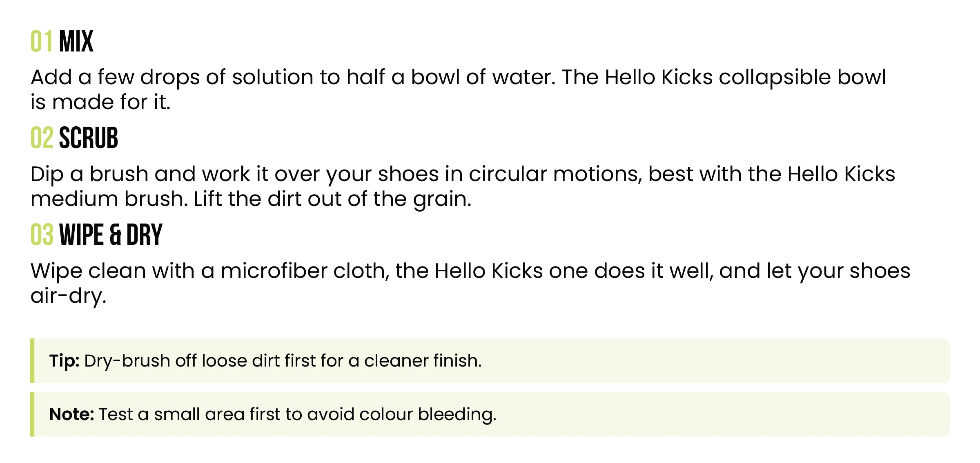Click the 03 WIPE & DRY heading
Screen dimensions: 980x463
tap(97, 235)
